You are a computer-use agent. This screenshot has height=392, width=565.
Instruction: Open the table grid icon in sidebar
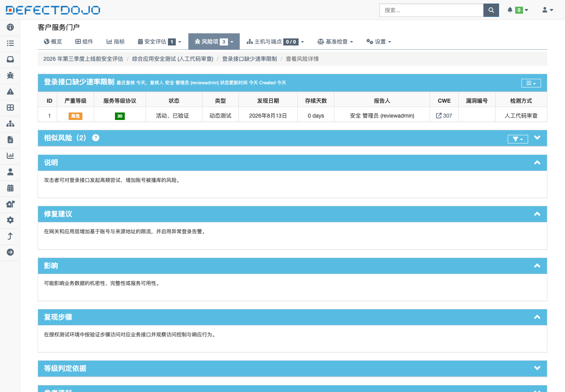click(10, 107)
